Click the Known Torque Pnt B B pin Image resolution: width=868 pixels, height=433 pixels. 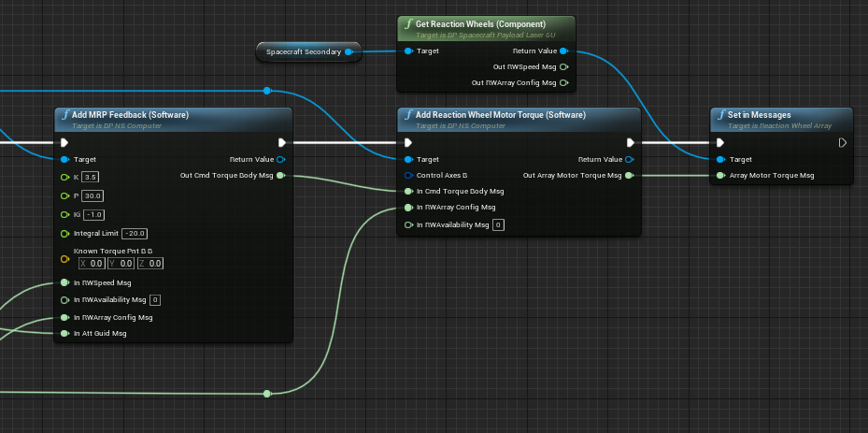click(64, 258)
